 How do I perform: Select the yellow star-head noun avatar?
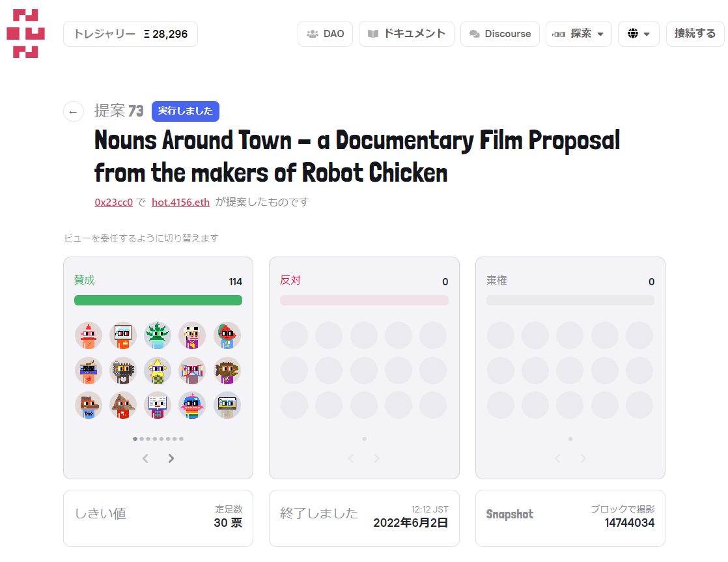tap(158, 371)
